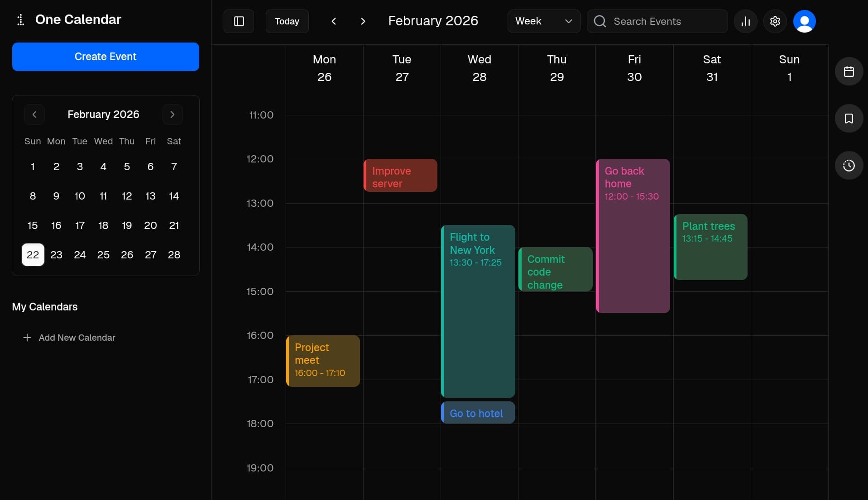868x500 pixels.
Task: Select the Plant trees event on Saturday
Action: pos(710,247)
